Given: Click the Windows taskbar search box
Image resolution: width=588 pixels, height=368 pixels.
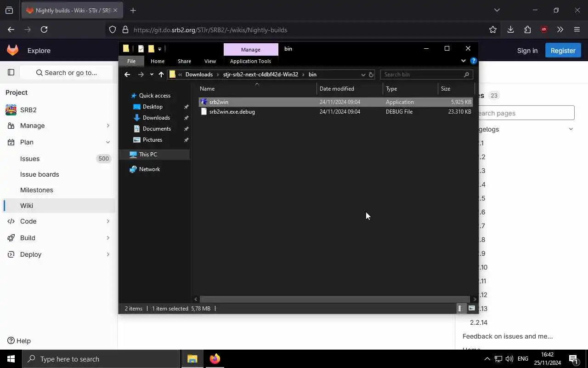Looking at the screenshot, I should [x=101, y=359].
